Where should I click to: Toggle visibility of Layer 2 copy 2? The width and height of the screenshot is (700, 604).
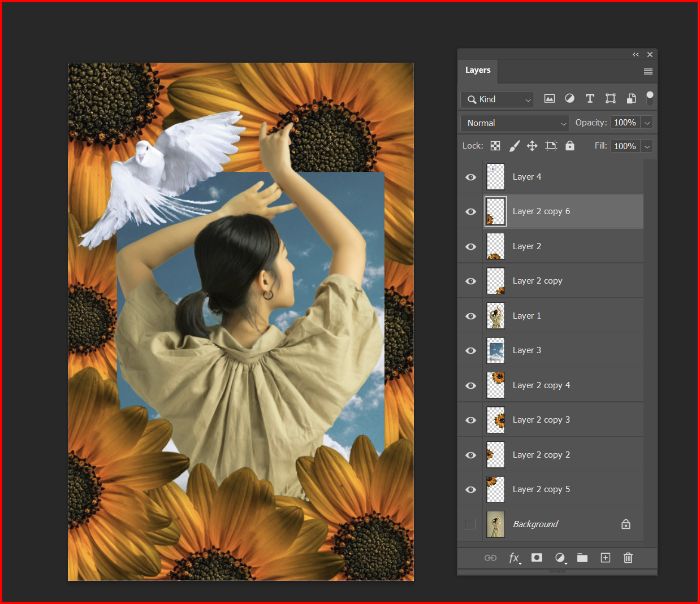click(471, 455)
